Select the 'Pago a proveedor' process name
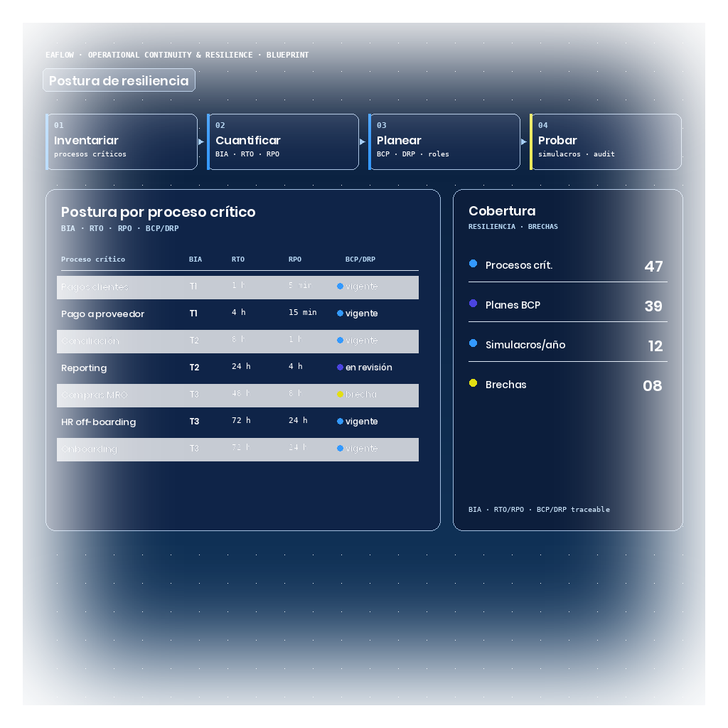 pyautogui.click(x=102, y=314)
